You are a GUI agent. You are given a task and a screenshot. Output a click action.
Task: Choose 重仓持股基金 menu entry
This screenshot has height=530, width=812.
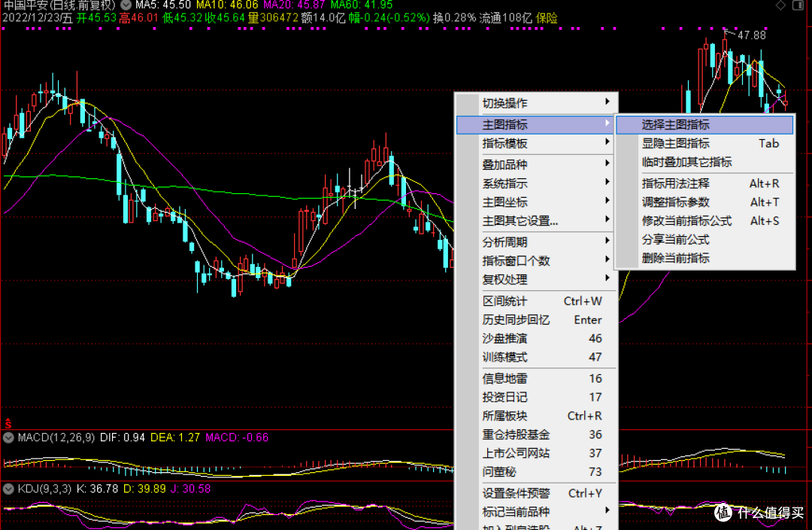point(537,435)
